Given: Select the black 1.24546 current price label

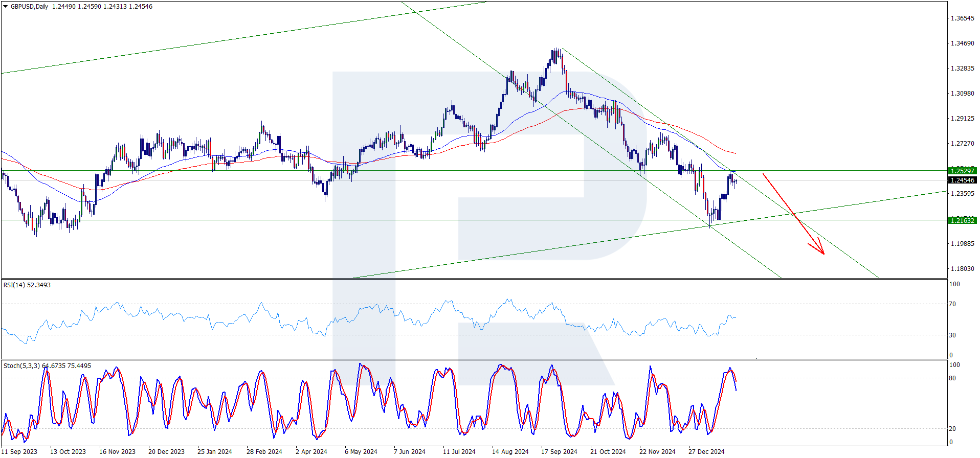Looking at the screenshot, I should pos(962,180).
